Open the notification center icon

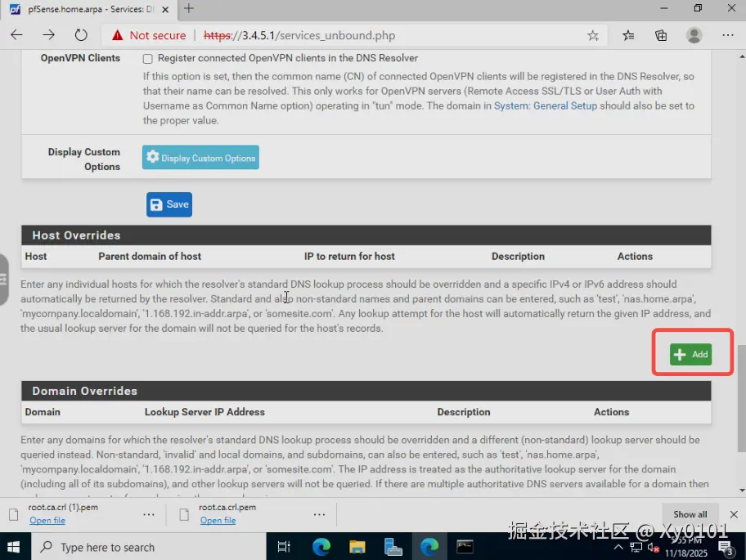[725, 548]
